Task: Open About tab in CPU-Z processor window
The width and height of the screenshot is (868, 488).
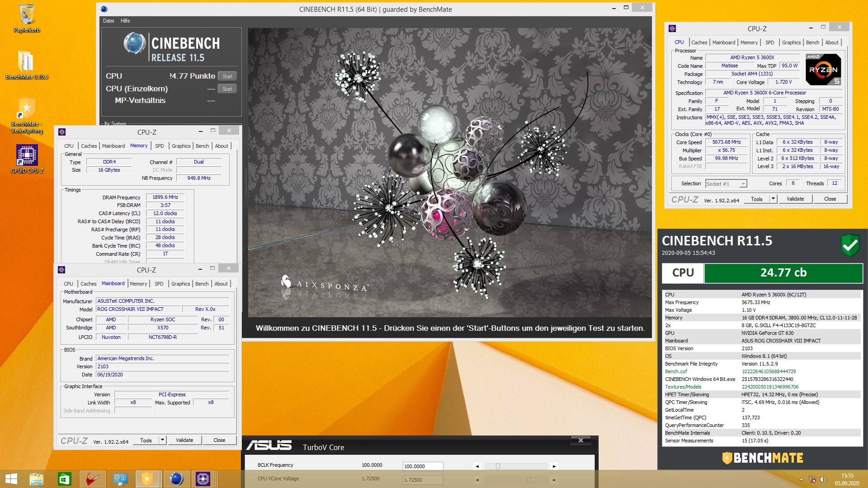Action: 832,42
